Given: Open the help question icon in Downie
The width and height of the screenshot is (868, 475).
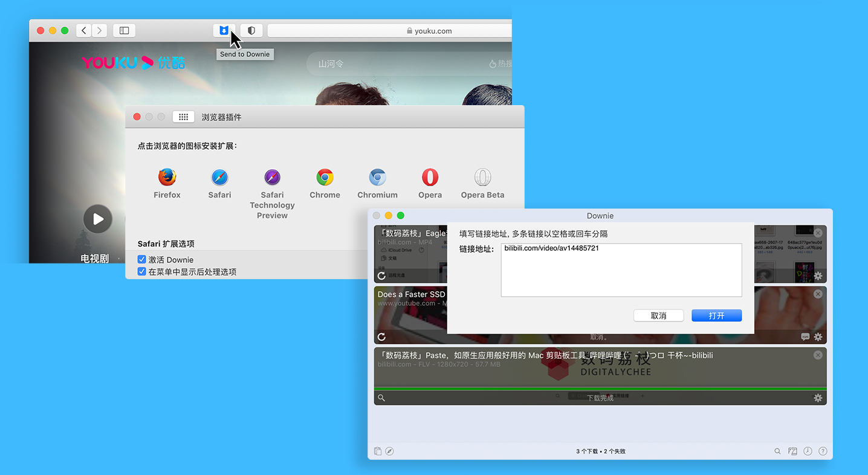Looking at the screenshot, I should point(823,451).
